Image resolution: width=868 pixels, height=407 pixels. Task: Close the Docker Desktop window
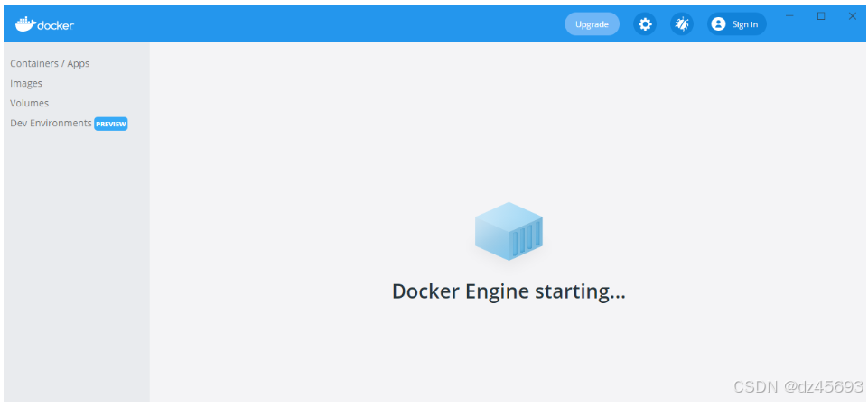click(852, 16)
